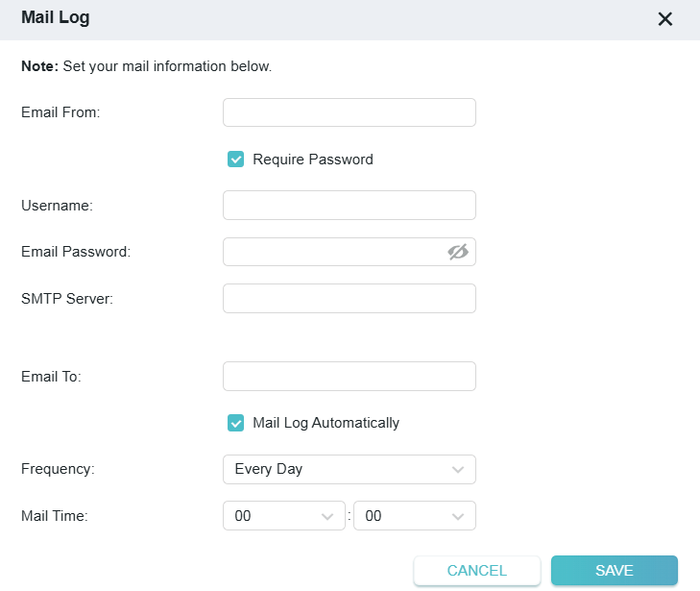Viewport: 700px width, 591px height.
Task: Click the Frequency field's chevron arrow
Action: pyautogui.click(x=457, y=470)
